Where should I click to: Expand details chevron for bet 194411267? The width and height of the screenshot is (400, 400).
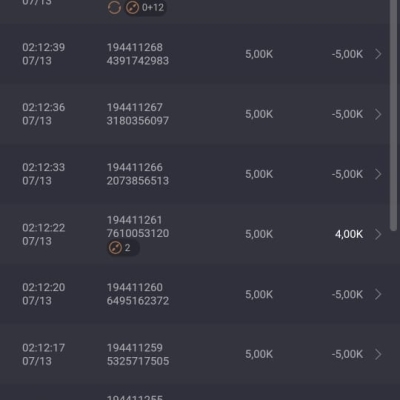[x=378, y=114]
